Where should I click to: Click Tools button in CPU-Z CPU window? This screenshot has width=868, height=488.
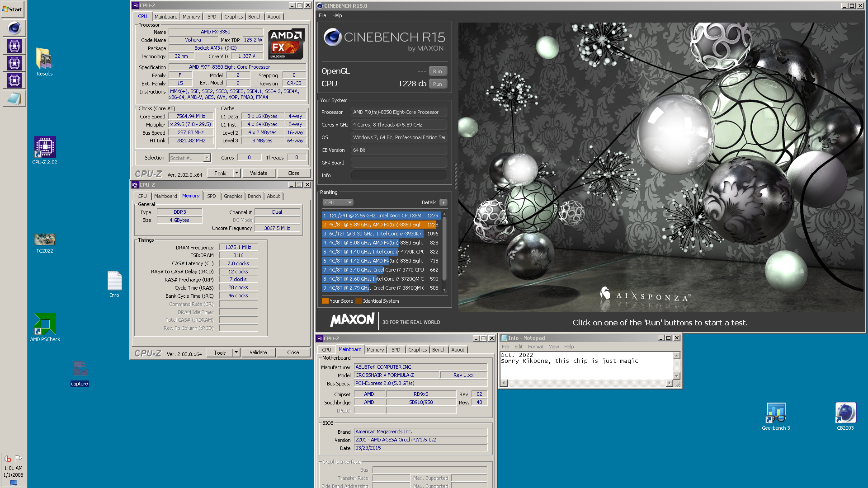pyautogui.click(x=220, y=173)
